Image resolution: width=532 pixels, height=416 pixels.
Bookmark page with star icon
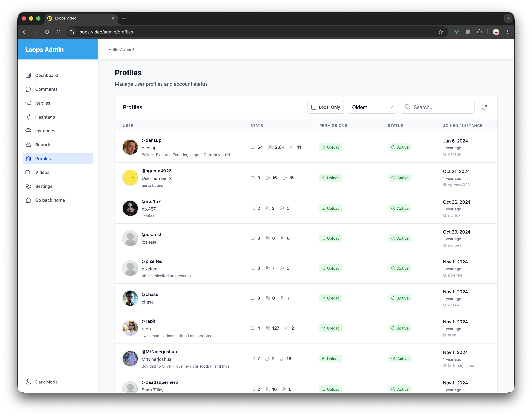(x=440, y=32)
